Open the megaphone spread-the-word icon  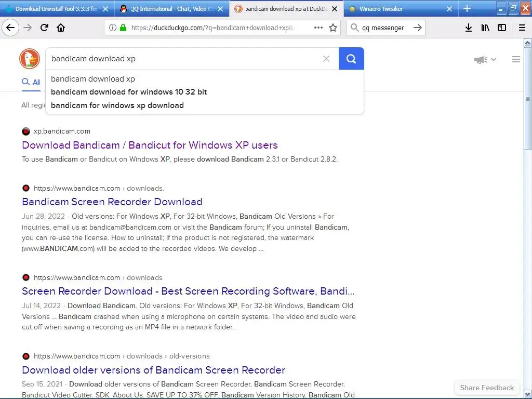click(481, 60)
